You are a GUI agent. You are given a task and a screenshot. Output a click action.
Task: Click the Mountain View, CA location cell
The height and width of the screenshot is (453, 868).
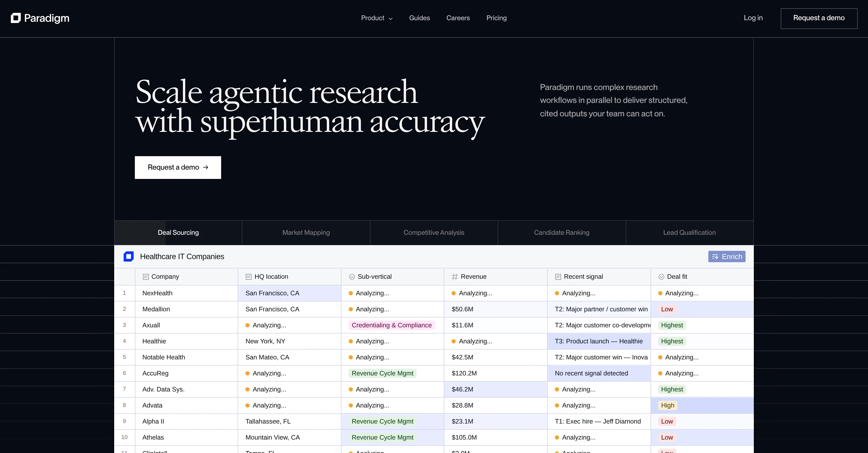[289, 437]
